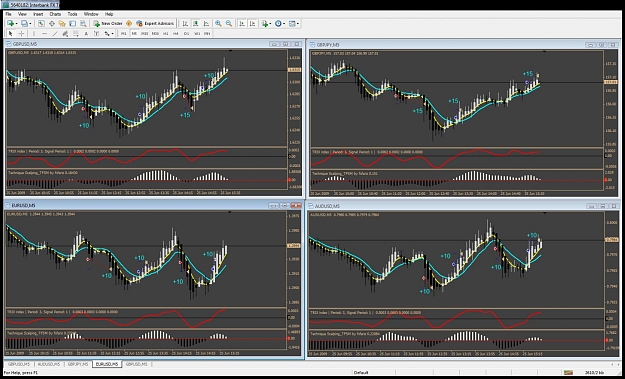
Task: Show the Market Watch panel
Action: click(x=41, y=24)
